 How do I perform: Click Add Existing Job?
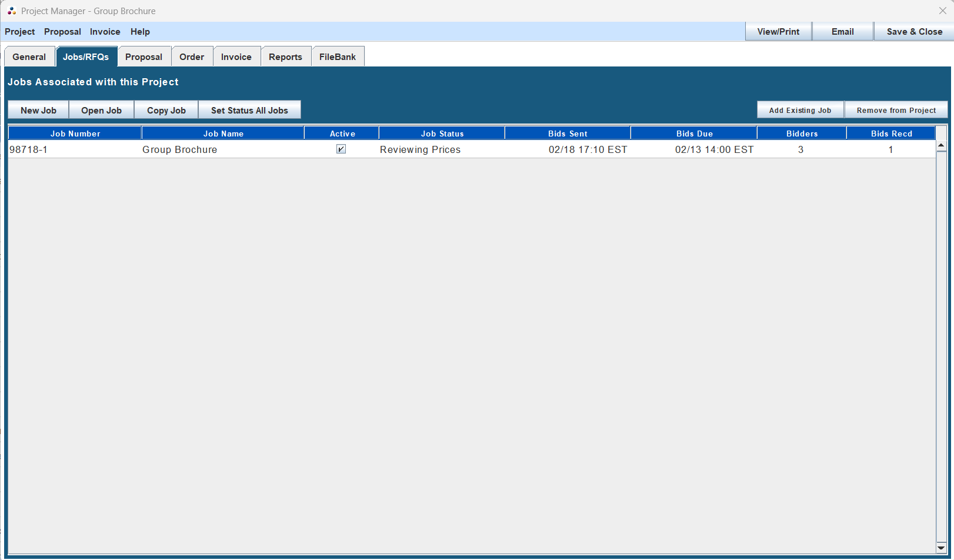(800, 109)
